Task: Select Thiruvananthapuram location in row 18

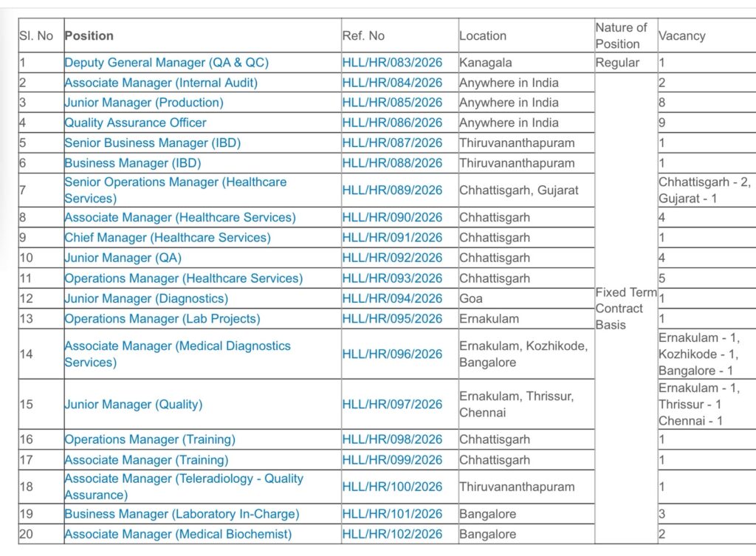Action: (x=526, y=487)
